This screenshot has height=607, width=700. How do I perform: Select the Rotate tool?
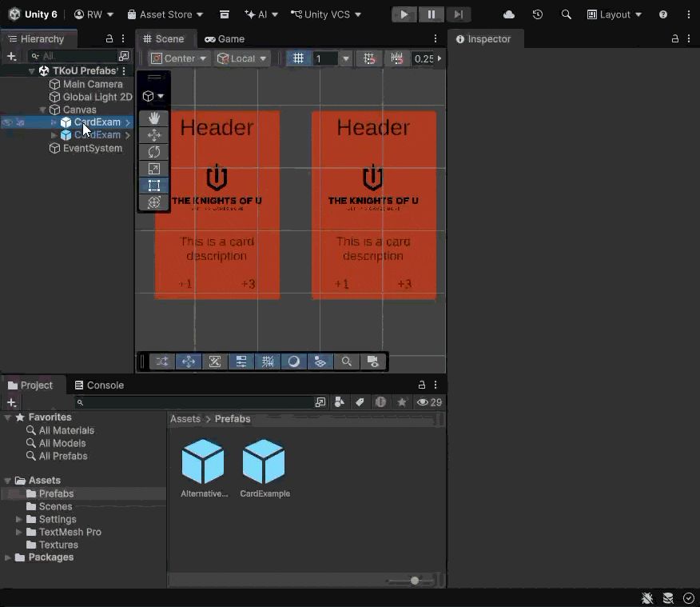coord(154,152)
